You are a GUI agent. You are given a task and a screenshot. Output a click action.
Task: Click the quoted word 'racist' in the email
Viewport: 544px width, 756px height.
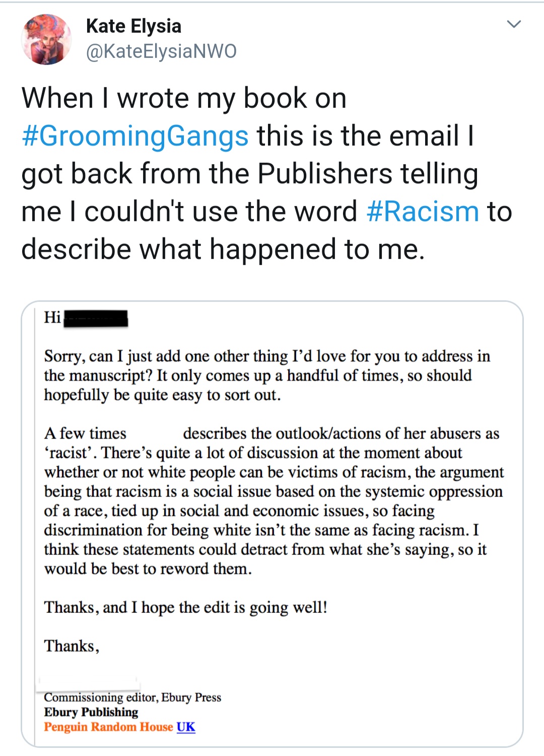[70, 453]
